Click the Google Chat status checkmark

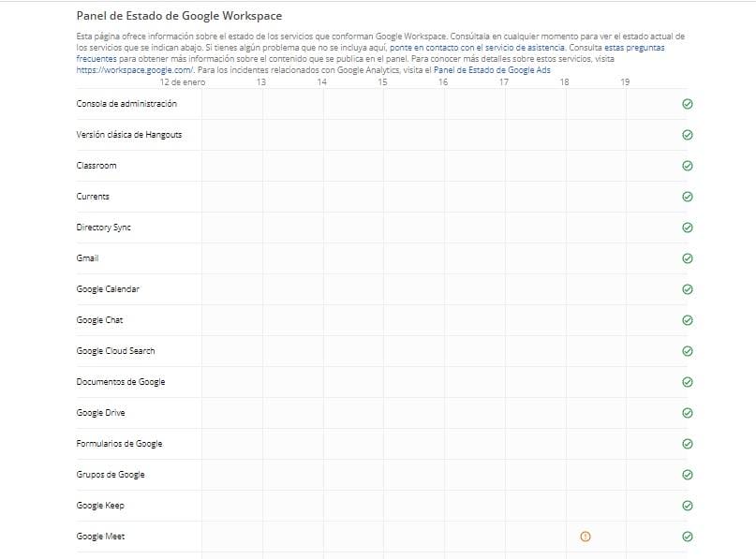point(688,320)
